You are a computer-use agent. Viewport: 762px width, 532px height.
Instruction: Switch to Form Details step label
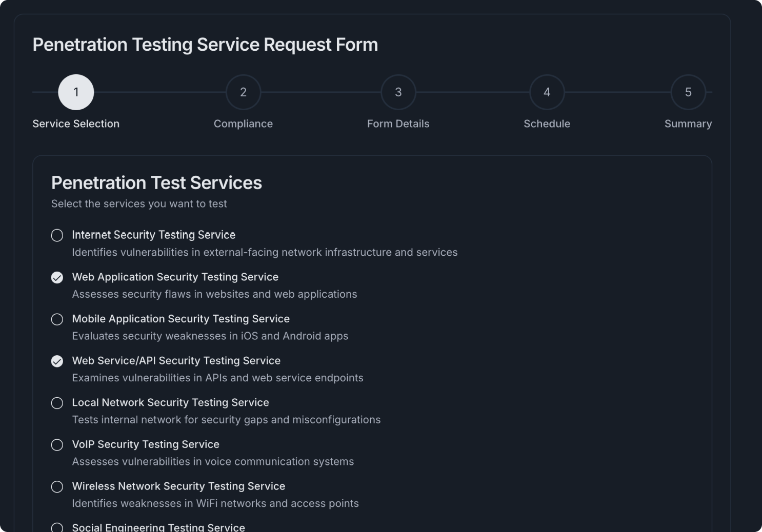pyautogui.click(x=398, y=124)
